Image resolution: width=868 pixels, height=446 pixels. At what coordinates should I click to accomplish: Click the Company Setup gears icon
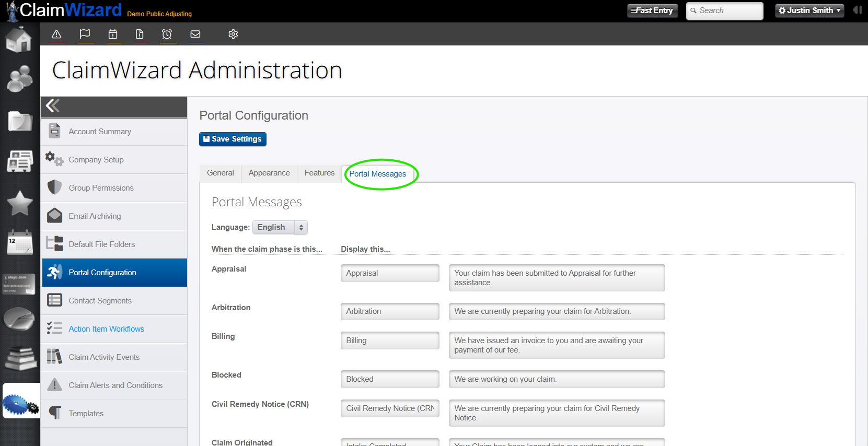54,159
